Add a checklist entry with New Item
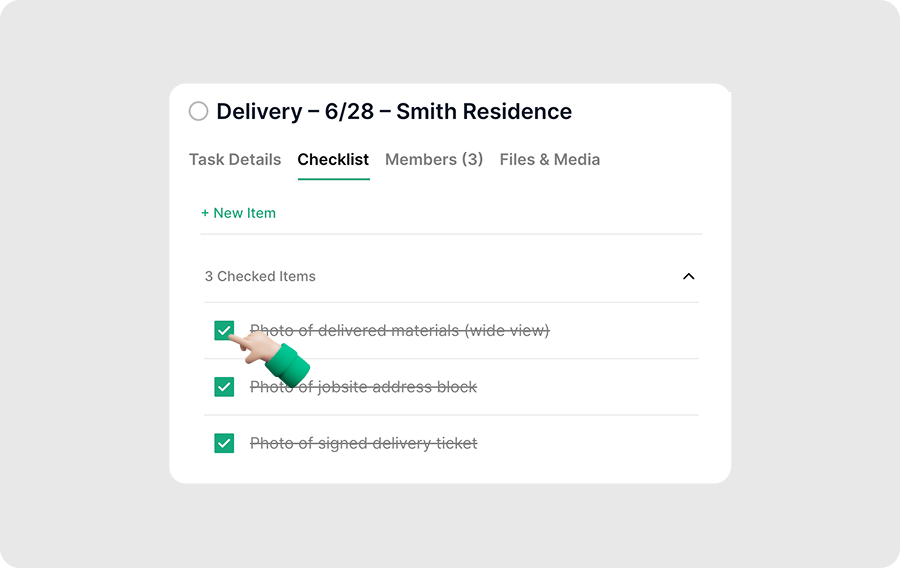 (244, 213)
